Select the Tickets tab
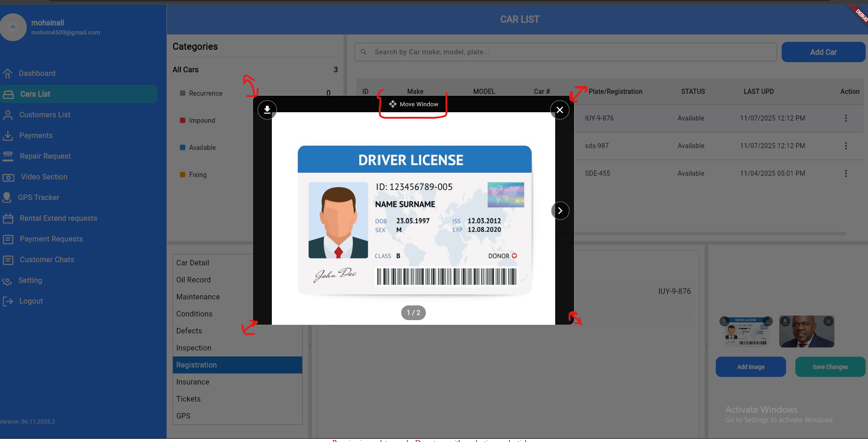 189,399
